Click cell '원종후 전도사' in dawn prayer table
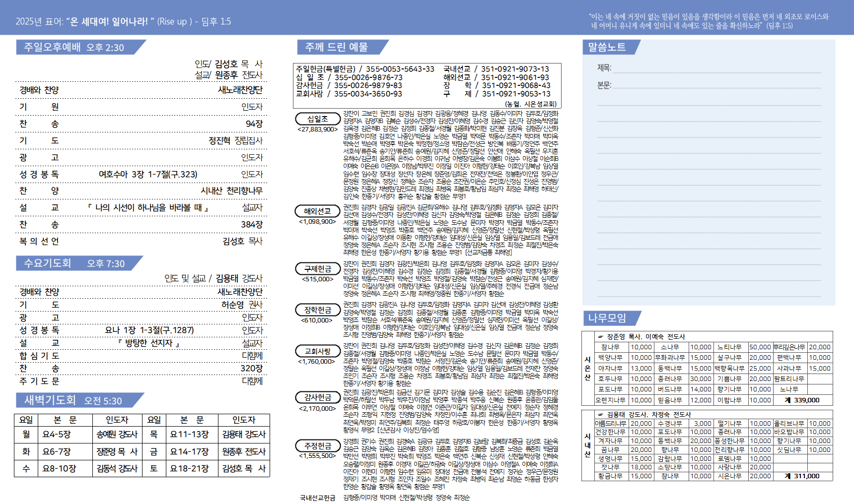Image resolution: width=854 pixels, height=504 pixels. [x=244, y=451]
